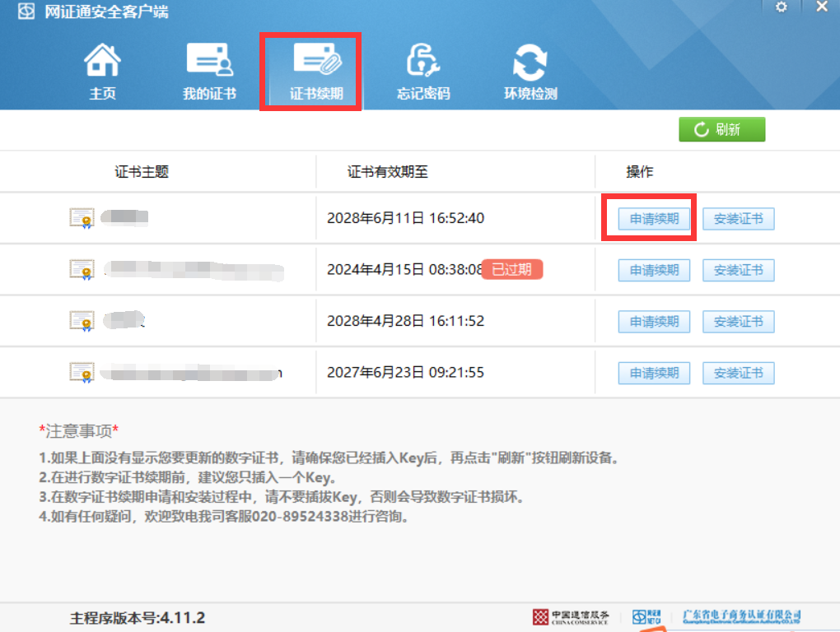Viewport: 840px width, 632px height.
Task: Click the certificate icon in expired row
Action: 82,269
